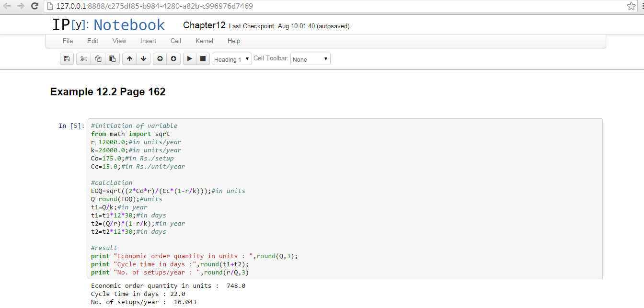The height and width of the screenshot is (308, 644).
Task: Run the cell with the play button
Action: pos(190,59)
